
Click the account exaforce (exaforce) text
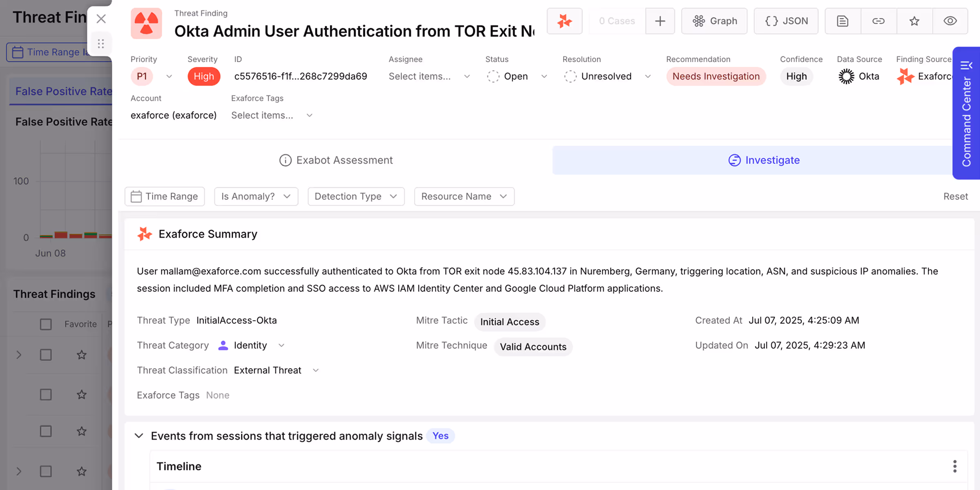point(174,116)
